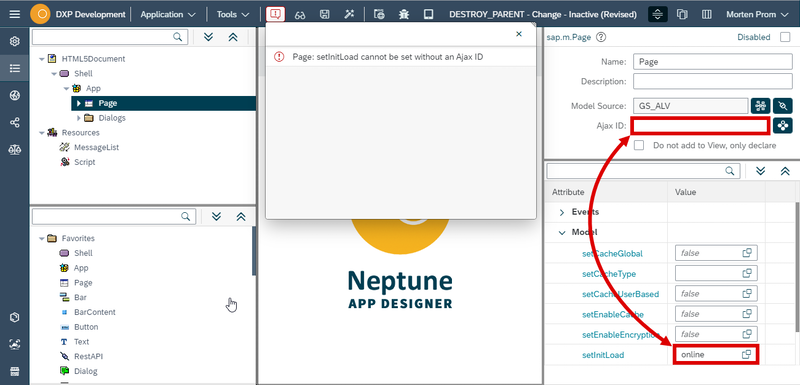The width and height of the screenshot is (800, 385).
Task: Open the Application dropdown menu
Action: 168,14
